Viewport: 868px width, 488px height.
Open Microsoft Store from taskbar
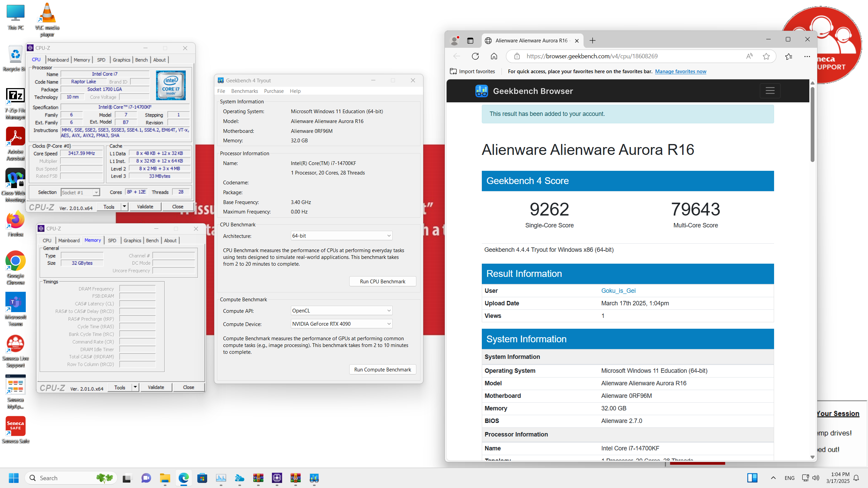coord(202,478)
